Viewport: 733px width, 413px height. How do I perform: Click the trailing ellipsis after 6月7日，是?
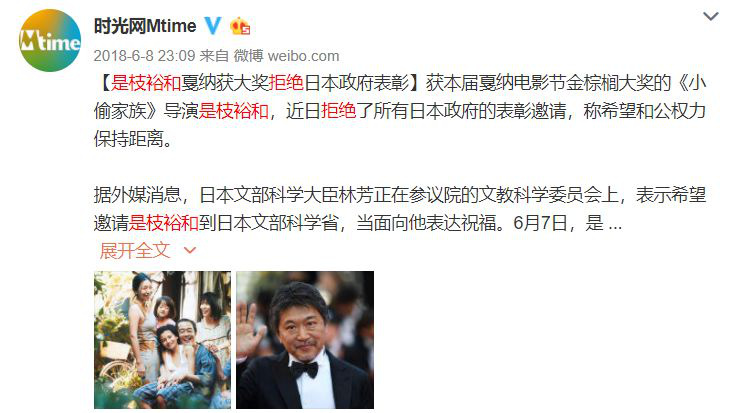click(615, 225)
